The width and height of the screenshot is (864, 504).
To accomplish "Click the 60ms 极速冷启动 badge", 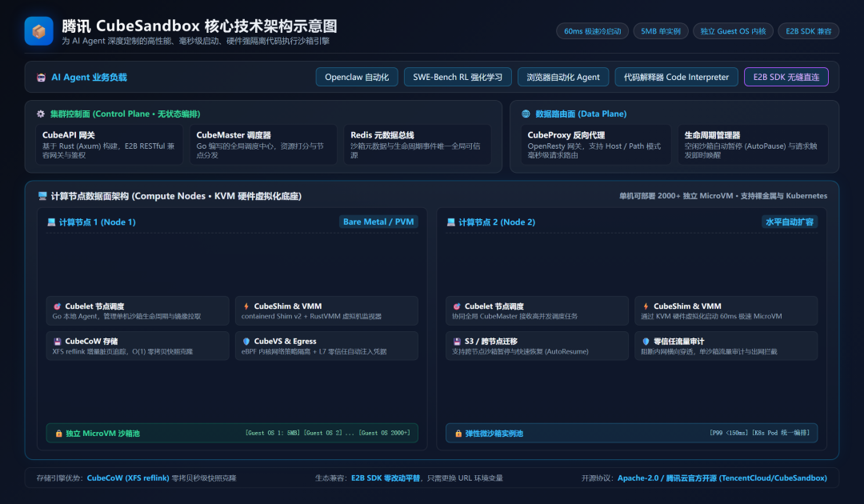I will coord(592,31).
